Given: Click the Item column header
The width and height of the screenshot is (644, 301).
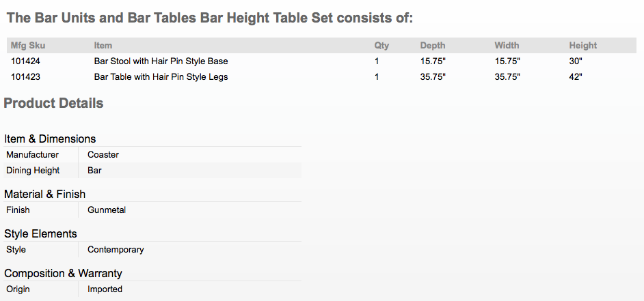Looking at the screenshot, I should [103, 46].
